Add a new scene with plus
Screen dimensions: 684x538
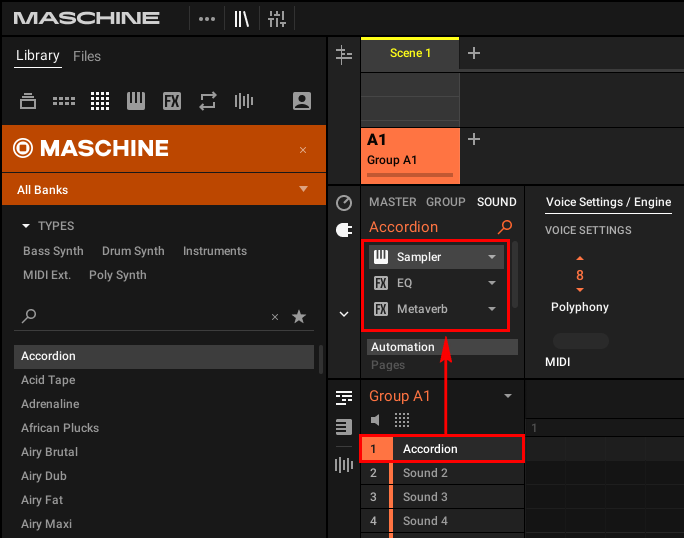[x=474, y=53]
